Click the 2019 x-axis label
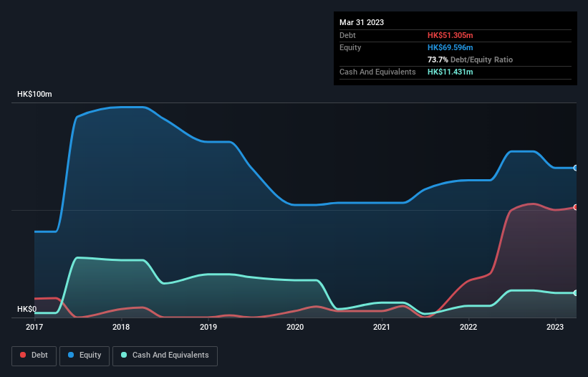This screenshot has height=377, width=588. pyautogui.click(x=208, y=327)
